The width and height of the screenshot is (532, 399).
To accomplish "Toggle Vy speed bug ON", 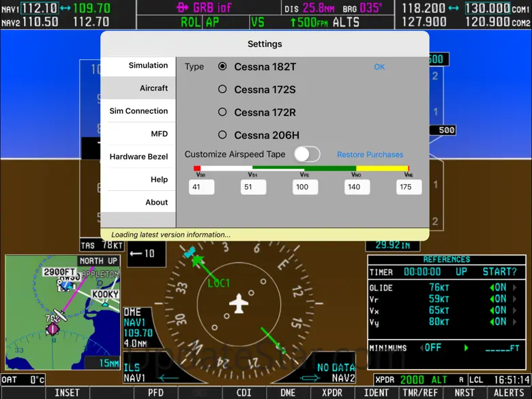I will tap(498, 322).
